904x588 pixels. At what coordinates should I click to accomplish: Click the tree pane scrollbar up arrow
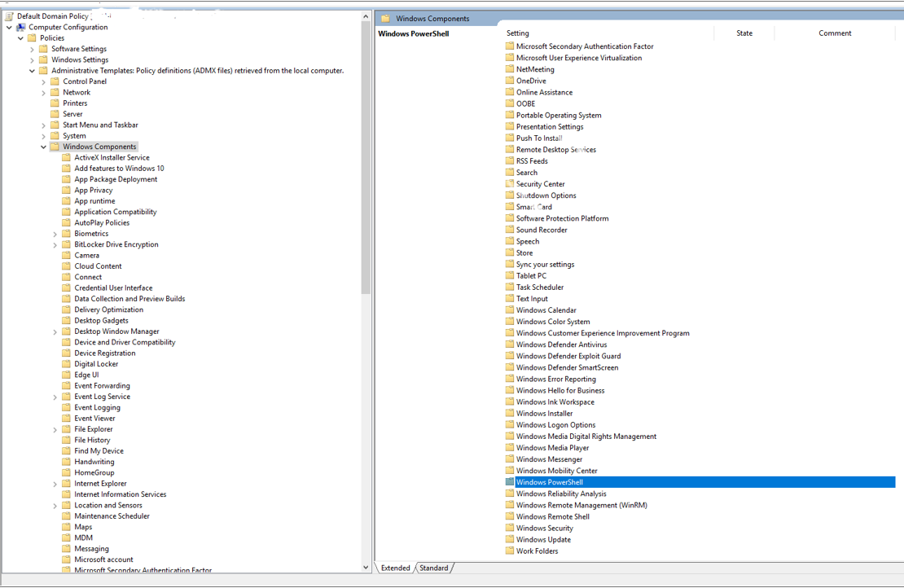(366, 16)
